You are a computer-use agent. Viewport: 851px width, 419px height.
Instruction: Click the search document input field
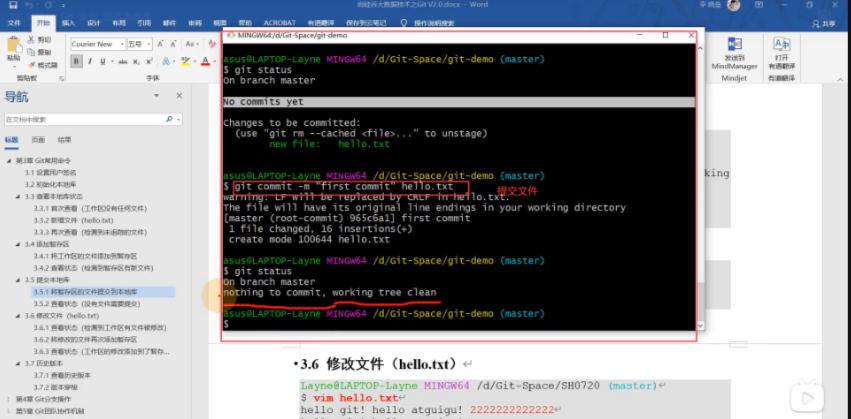pyautogui.click(x=85, y=119)
